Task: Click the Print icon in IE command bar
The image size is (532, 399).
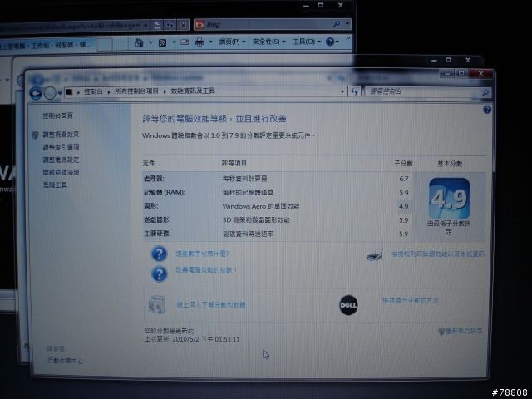Action: coord(199,42)
